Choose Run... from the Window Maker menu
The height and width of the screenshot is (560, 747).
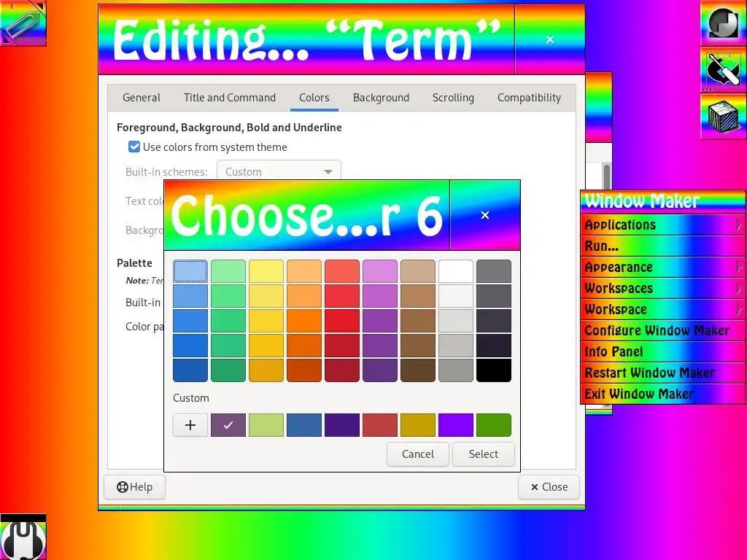coord(662,246)
